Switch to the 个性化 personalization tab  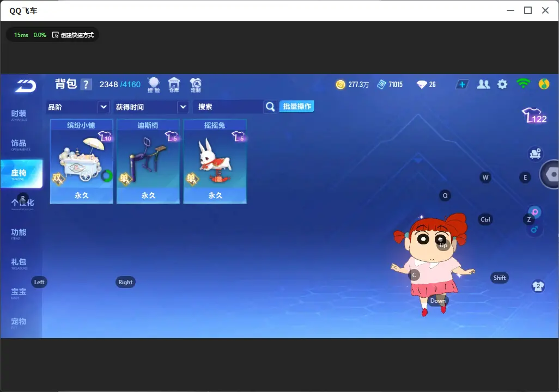(22, 204)
